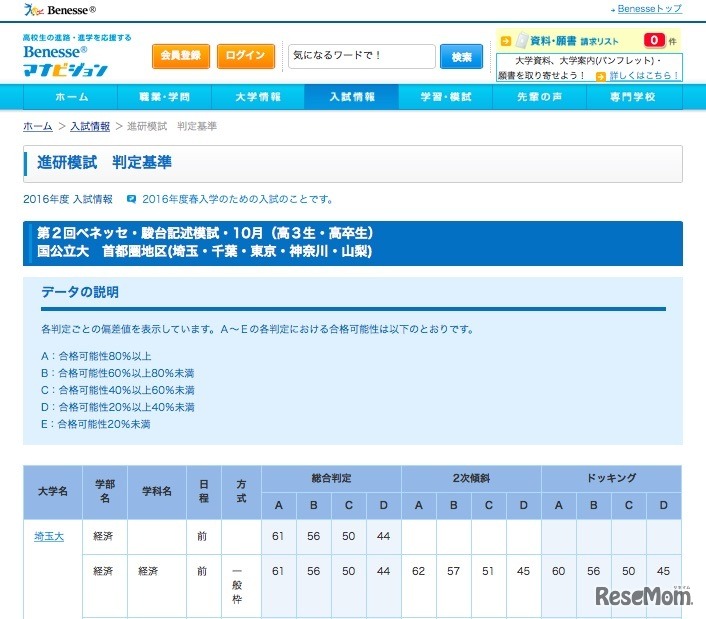Focus the 気になるワードで search field

tap(362, 56)
